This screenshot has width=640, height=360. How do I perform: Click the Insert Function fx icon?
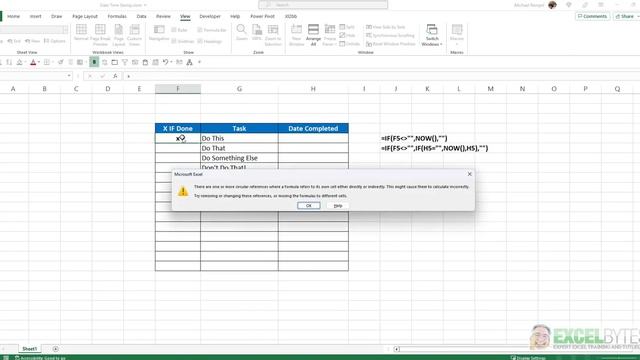pos(116,76)
